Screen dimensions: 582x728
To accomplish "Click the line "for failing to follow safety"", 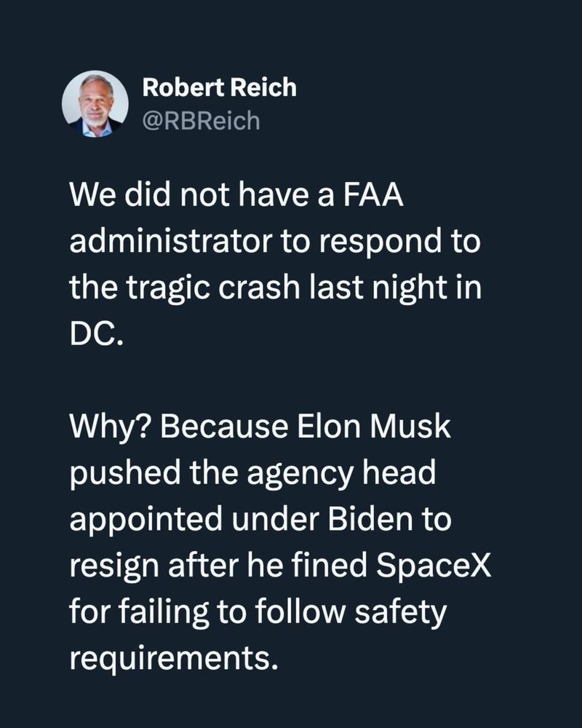I will [258, 612].
